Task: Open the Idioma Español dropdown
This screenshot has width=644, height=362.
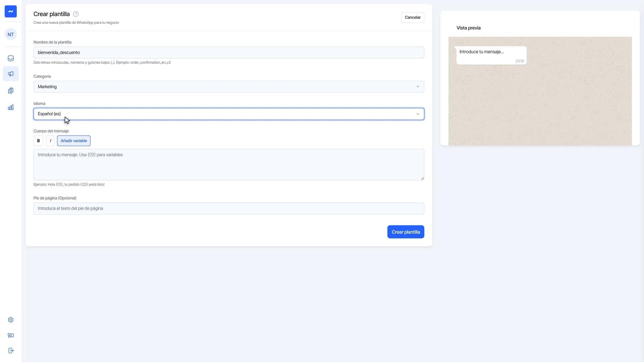Action: click(229, 114)
